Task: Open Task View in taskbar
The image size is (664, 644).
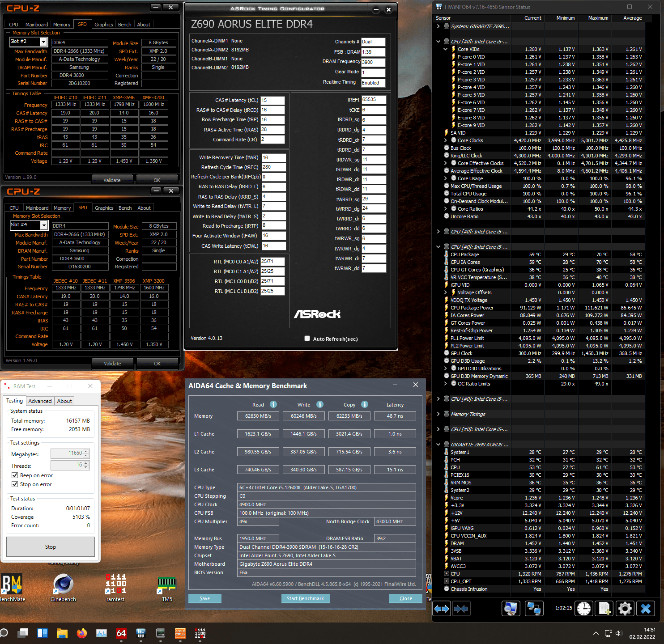Action: tap(23, 633)
